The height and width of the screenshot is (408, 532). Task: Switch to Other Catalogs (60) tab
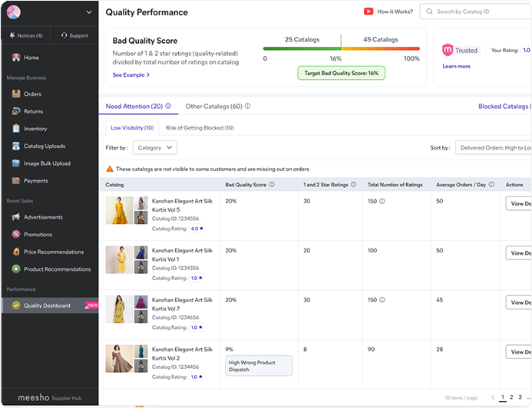(x=214, y=107)
